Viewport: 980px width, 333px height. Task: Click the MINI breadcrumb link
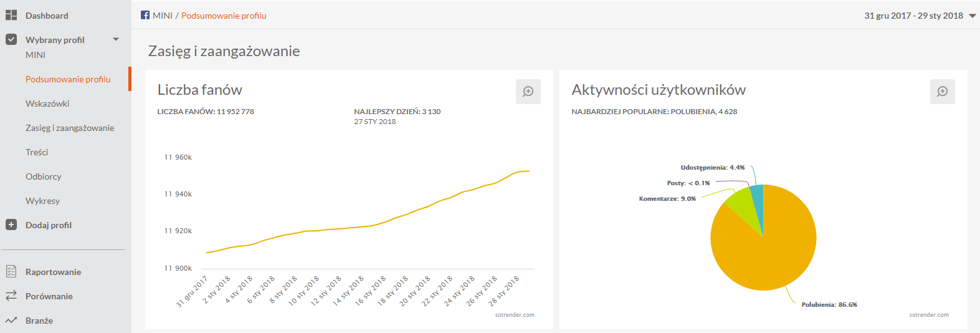(x=163, y=16)
